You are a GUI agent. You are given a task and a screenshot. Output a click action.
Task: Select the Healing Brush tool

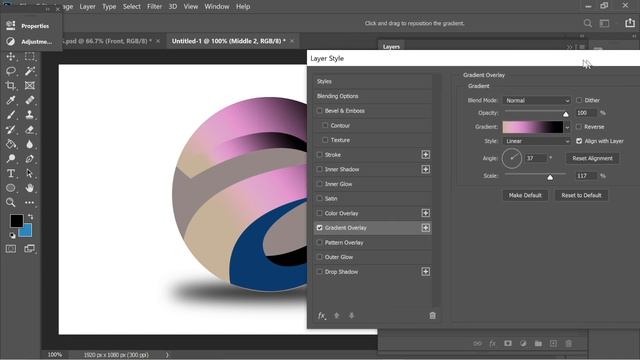pos(29,100)
